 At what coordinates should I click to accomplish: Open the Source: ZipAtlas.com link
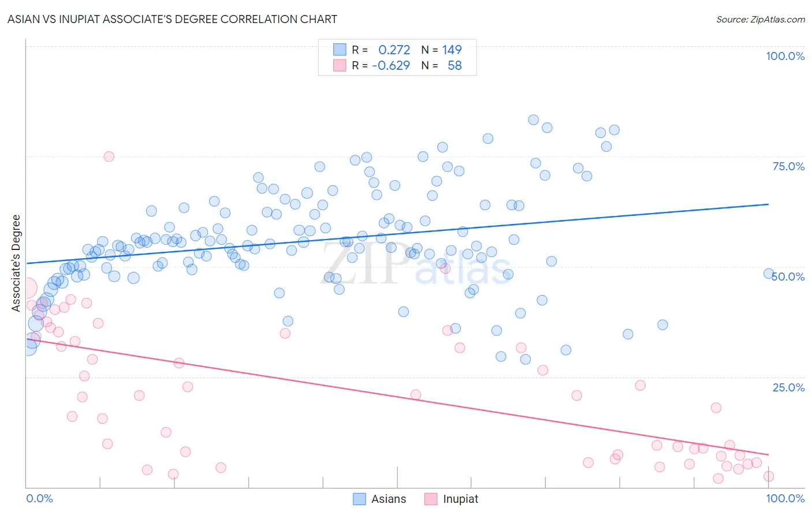[761, 19]
